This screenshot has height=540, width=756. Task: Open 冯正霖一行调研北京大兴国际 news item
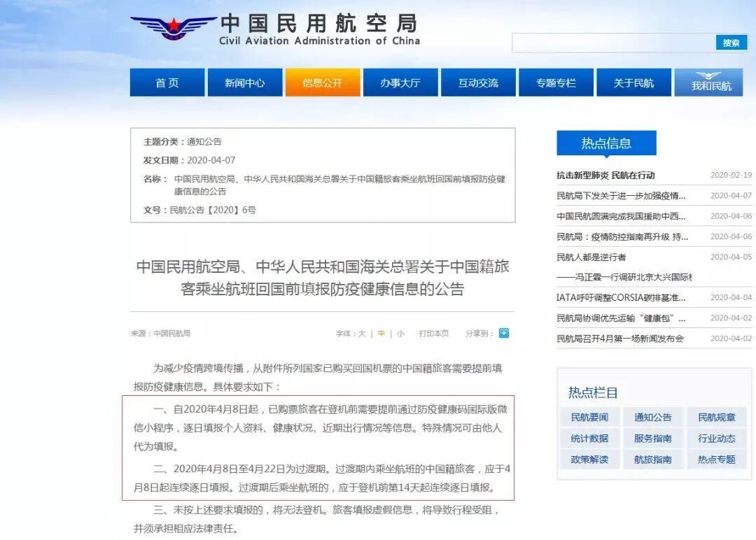coord(624,277)
